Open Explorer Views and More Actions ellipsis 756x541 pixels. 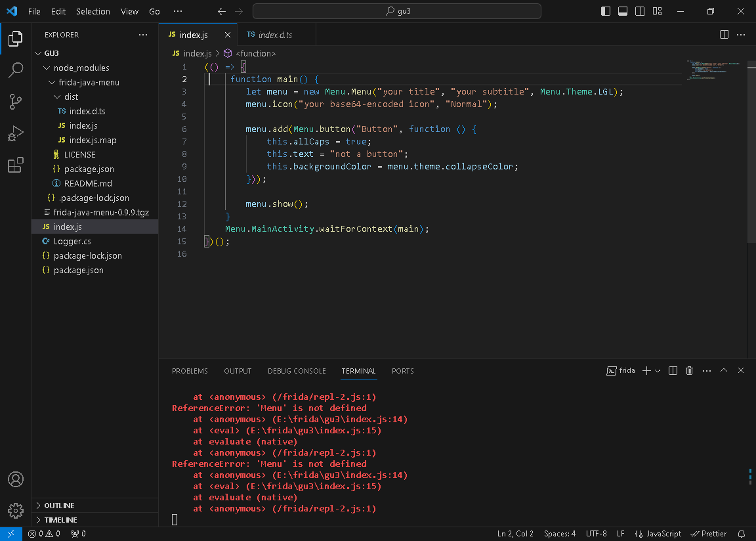[143, 35]
